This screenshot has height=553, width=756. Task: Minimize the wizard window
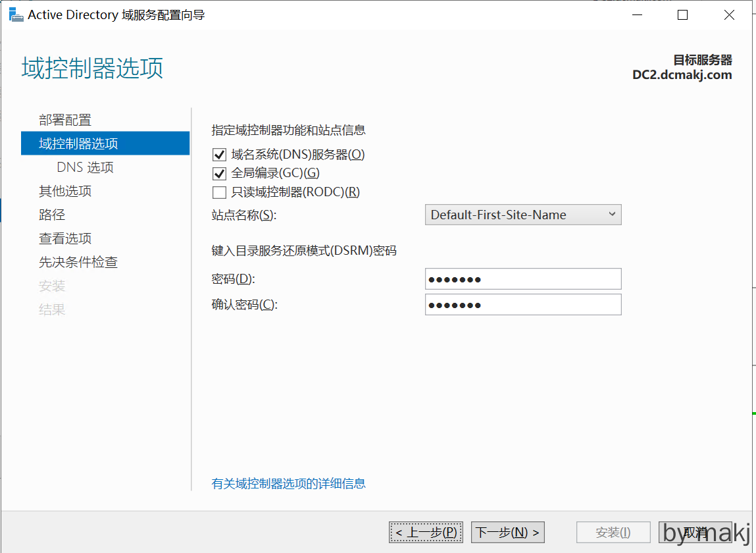click(x=636, y=15)
